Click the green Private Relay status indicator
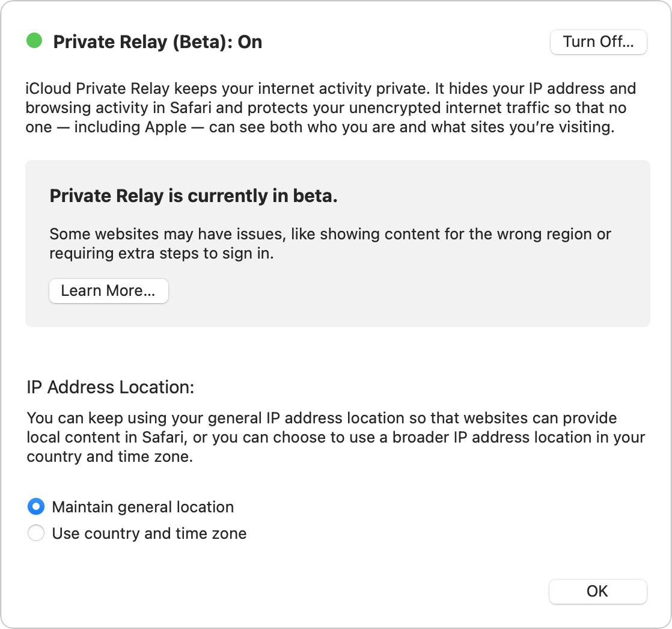 tap(34, 41)
